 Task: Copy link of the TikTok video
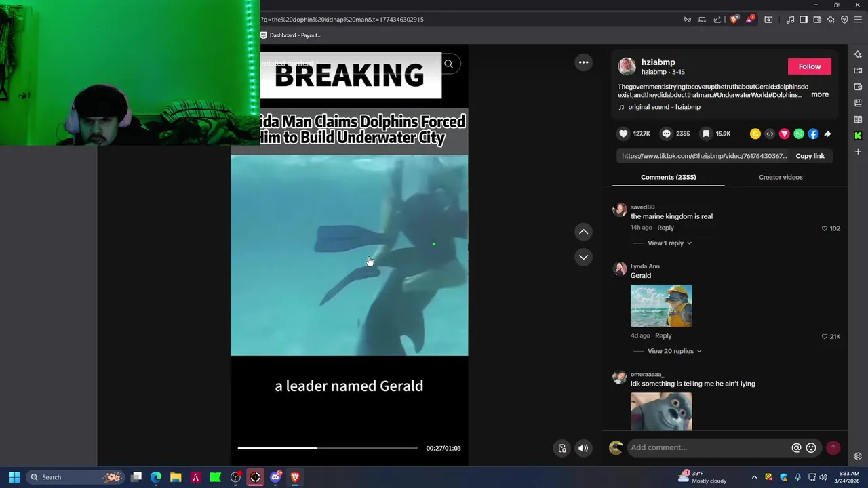click(x=810, y=156)
